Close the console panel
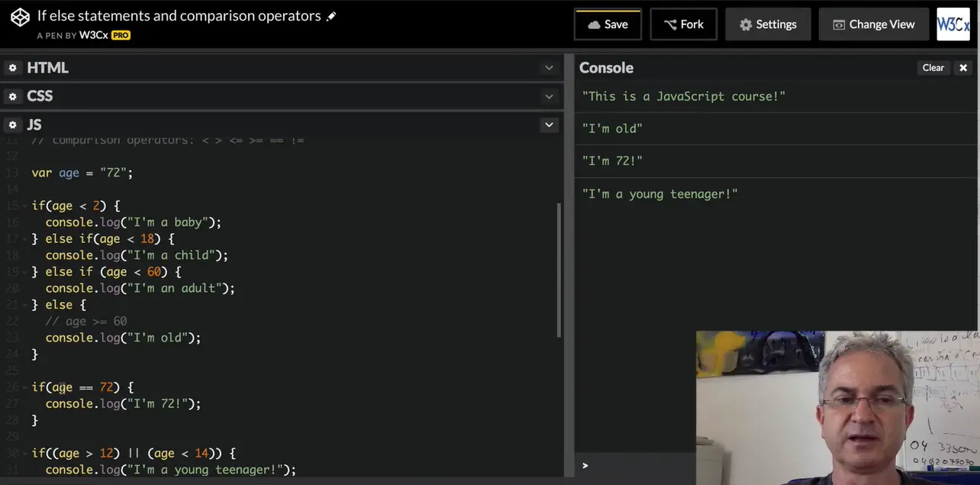 (x=963, y=68)
